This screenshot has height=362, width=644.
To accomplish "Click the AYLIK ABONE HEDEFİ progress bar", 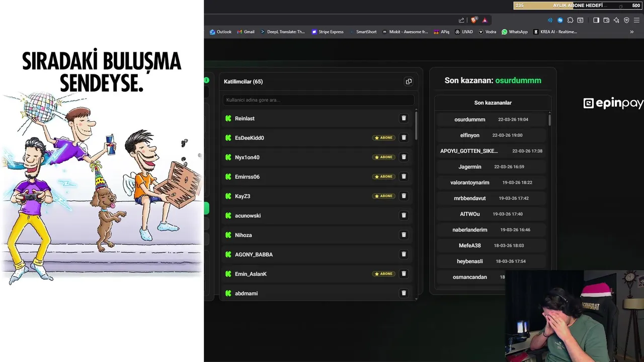I will click(x=578, y=6).
